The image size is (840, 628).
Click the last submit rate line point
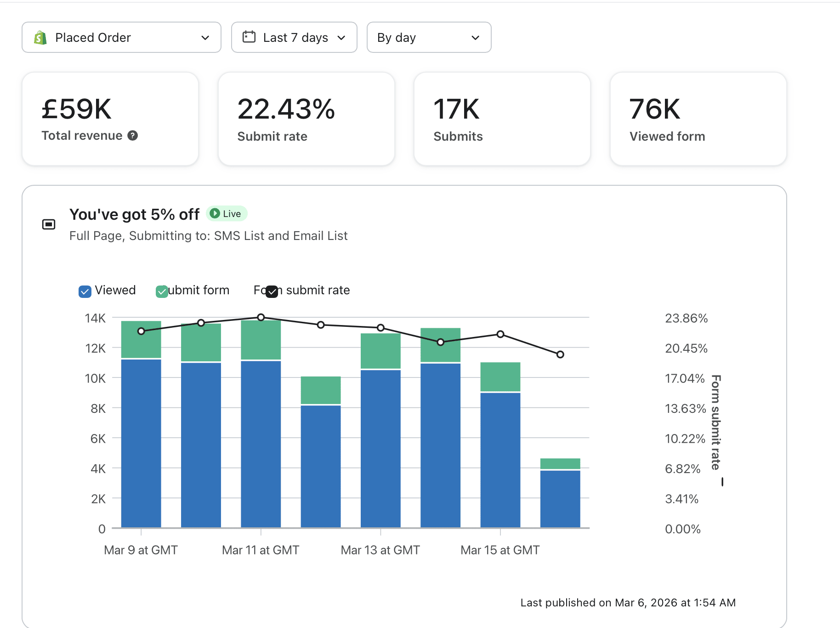(560, 354)
